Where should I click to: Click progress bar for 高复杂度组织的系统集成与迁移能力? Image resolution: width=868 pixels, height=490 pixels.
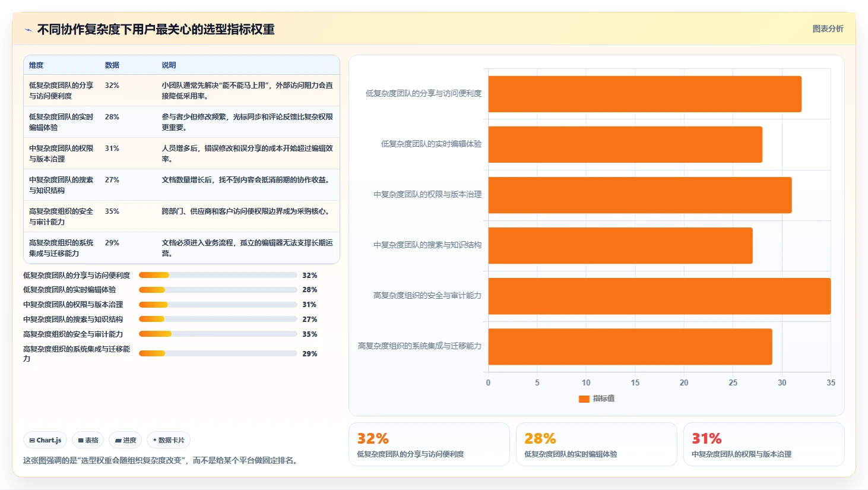coord(218,353)
